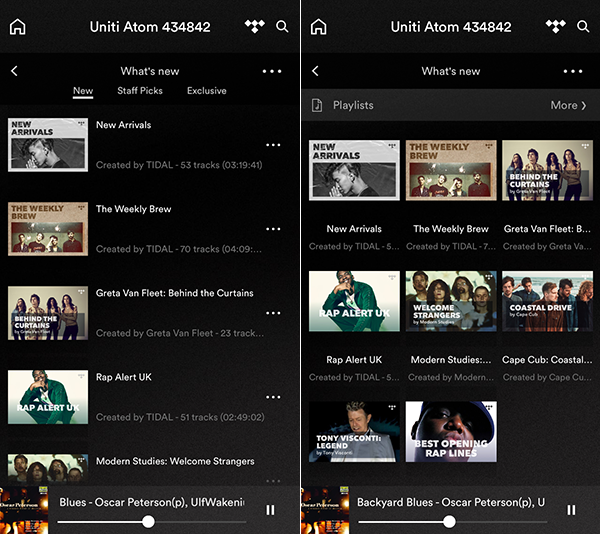Select the New tab
Screen dimensions: 600x534
pos(83,91)
